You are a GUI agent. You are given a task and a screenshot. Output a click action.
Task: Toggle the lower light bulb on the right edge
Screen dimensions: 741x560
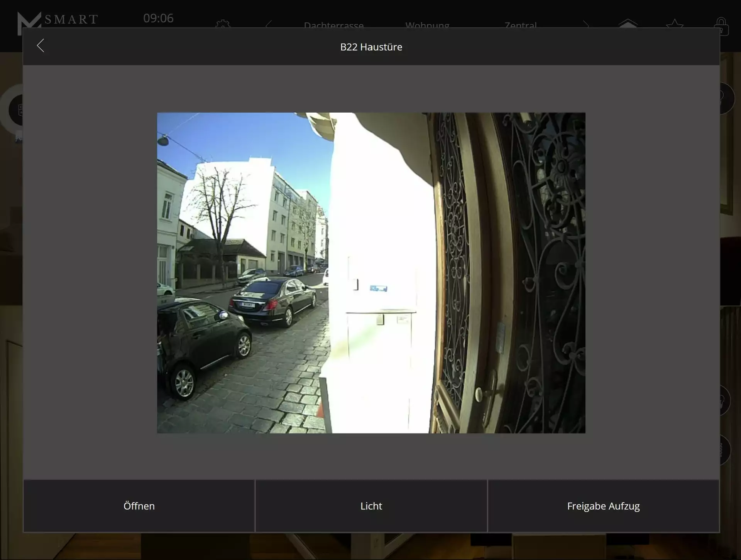click(726, 401)
